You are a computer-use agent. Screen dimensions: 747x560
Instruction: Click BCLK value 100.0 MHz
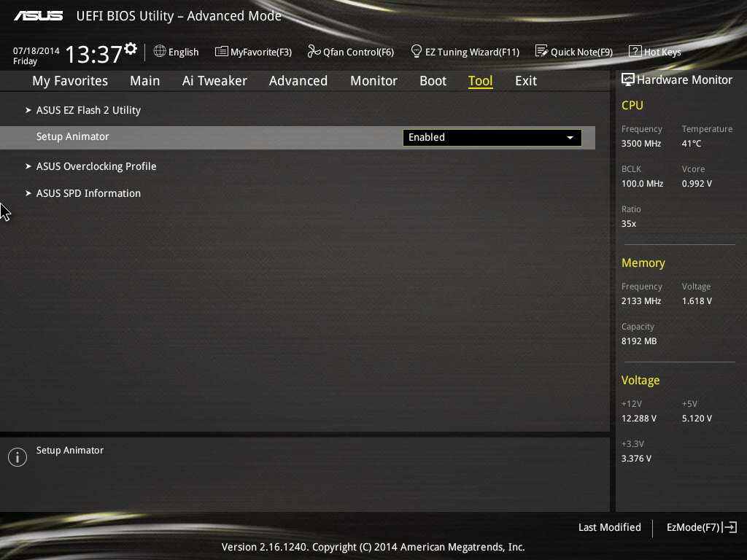[x=642, y=183]
